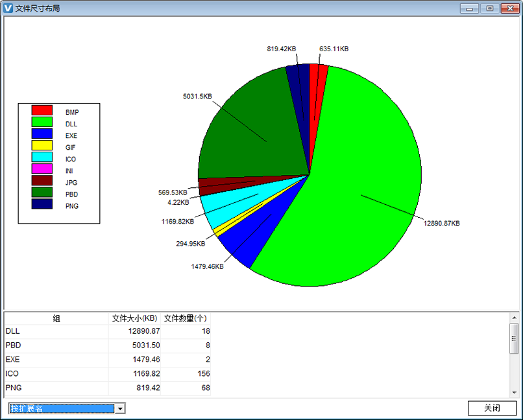This screenshot has width=523, height=420.
Task: Click the table scrollbar down arrow
Action: pyautogui.click(x=514, y=392)
